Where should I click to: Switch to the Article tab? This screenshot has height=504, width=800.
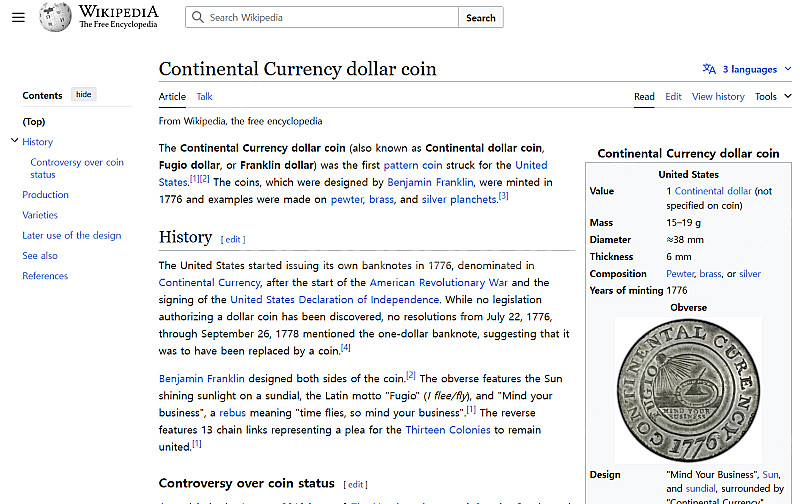[x=172, y=96]
